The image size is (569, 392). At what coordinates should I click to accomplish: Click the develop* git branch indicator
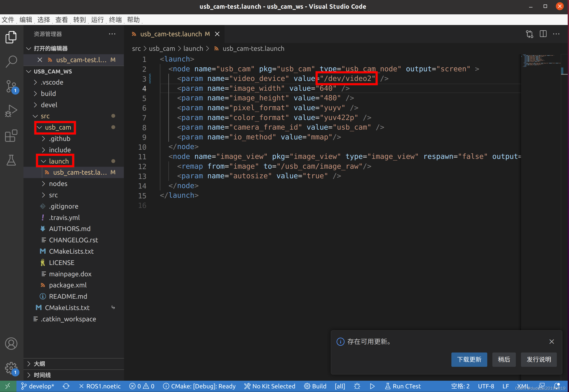(x=38, y=386)
